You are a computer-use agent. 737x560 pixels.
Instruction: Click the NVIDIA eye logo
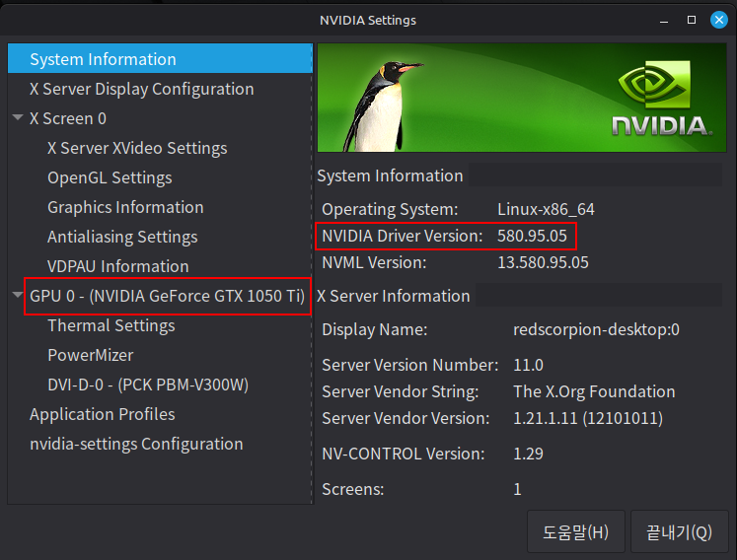(654, 85)
